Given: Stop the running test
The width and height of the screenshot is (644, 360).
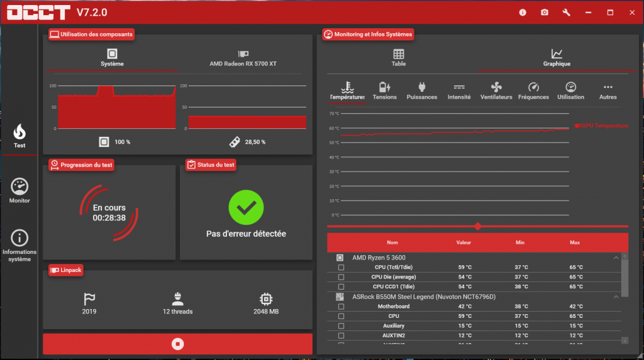Looking at the screenshot, I should (x=177, y=344).
